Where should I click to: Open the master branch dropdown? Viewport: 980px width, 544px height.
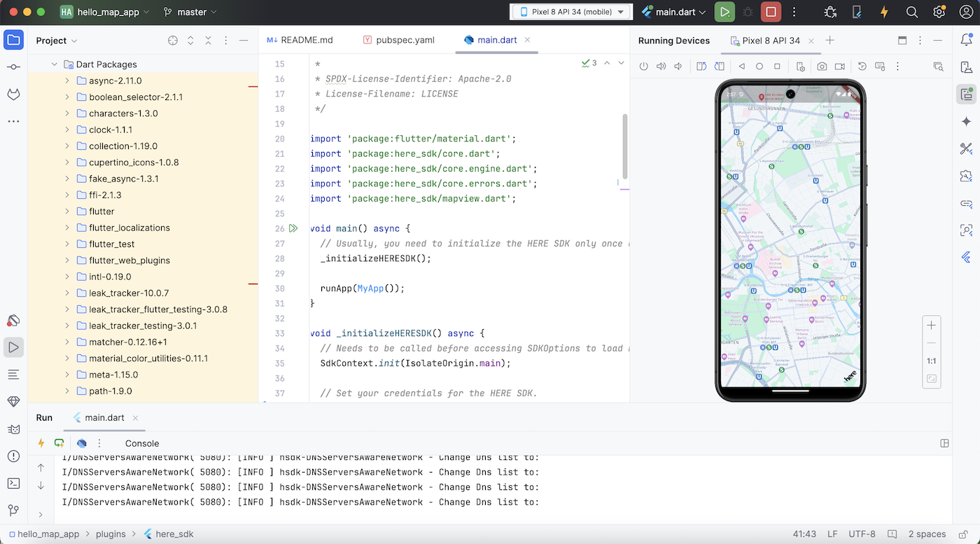(x=190, y=12)
